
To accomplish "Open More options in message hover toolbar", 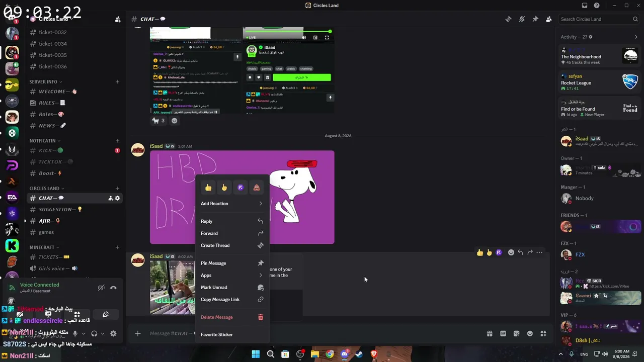I will point(539,252).
